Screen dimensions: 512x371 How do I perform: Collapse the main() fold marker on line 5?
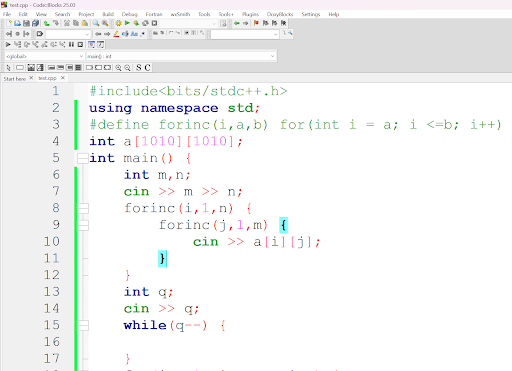tap(83, 158)
